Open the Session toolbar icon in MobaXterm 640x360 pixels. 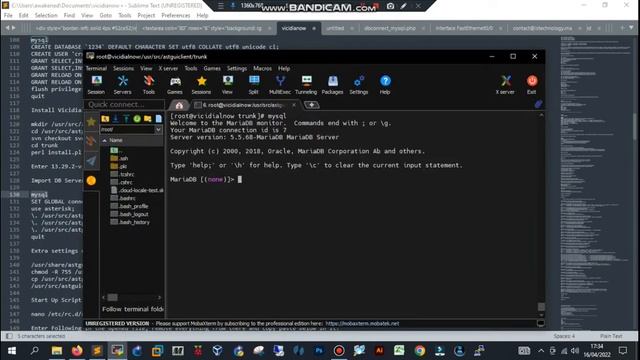coord(96,85)
